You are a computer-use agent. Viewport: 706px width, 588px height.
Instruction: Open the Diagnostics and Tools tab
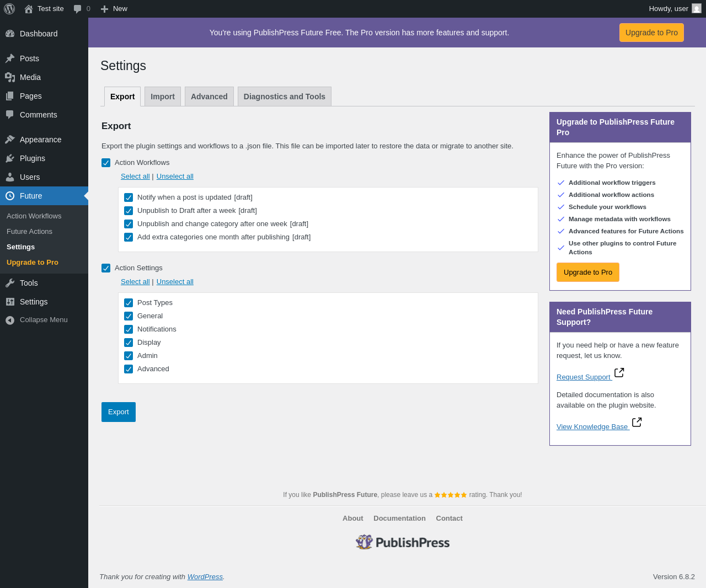(285, 97)
